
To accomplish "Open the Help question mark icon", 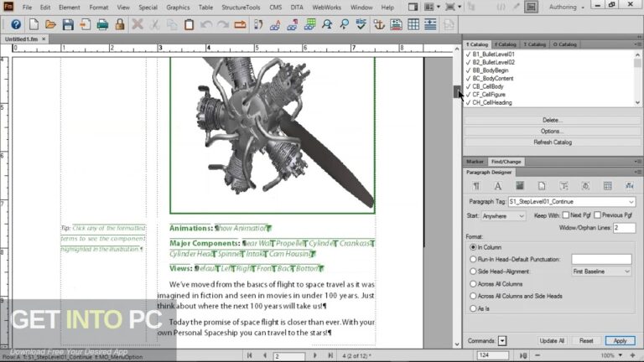I will (16, 24).
